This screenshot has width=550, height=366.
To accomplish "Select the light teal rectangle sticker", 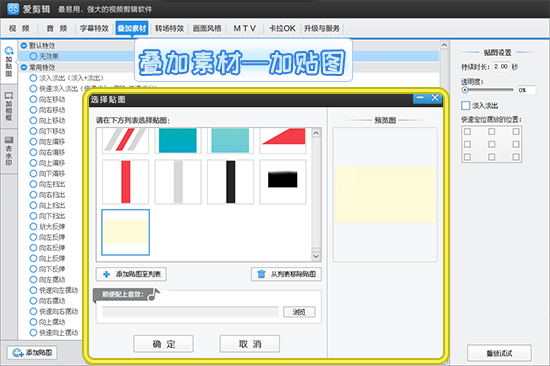I will (230, 140).
